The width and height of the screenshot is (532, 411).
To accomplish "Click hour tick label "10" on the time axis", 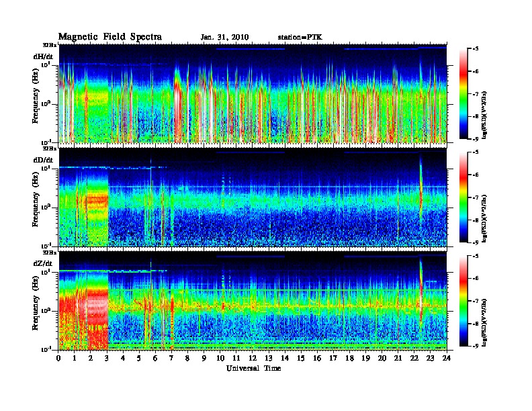I will click(220, 359).
